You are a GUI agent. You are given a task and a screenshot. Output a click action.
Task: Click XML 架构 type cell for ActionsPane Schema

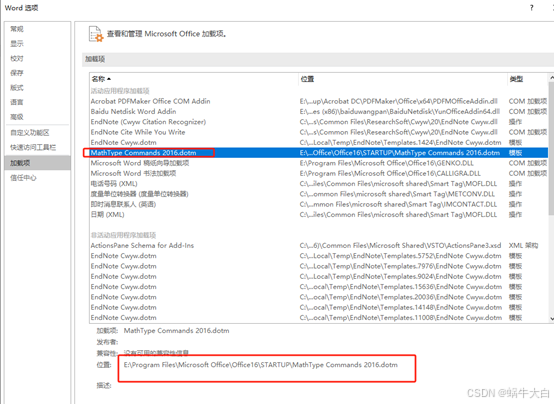click(x=523, y=246)
